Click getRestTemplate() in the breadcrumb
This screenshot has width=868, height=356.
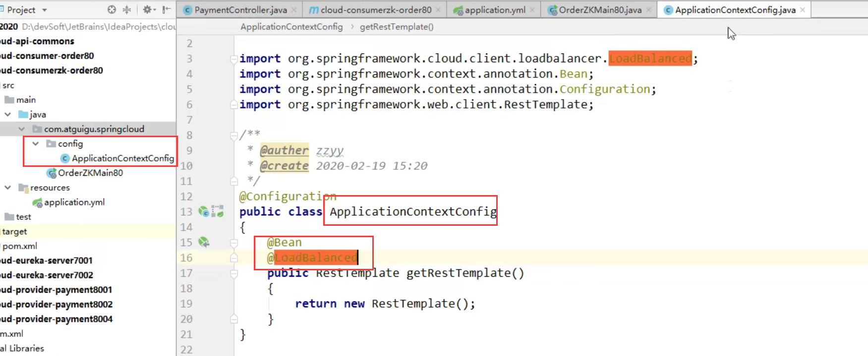coord(397,27)
